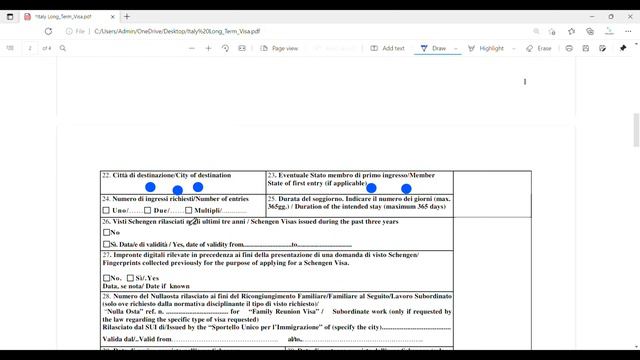Toggle the PDF table of contents sidebar
Screen dimensions: 640x360
10,48
